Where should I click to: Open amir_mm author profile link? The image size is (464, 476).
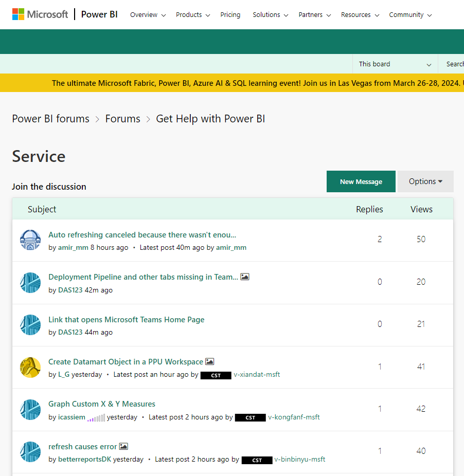point(73,247)
